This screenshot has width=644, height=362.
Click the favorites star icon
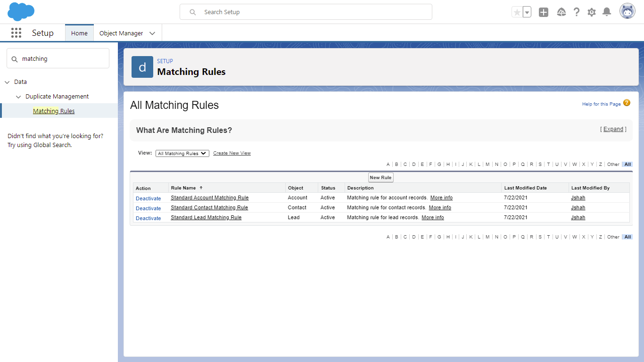coord(517,12)
